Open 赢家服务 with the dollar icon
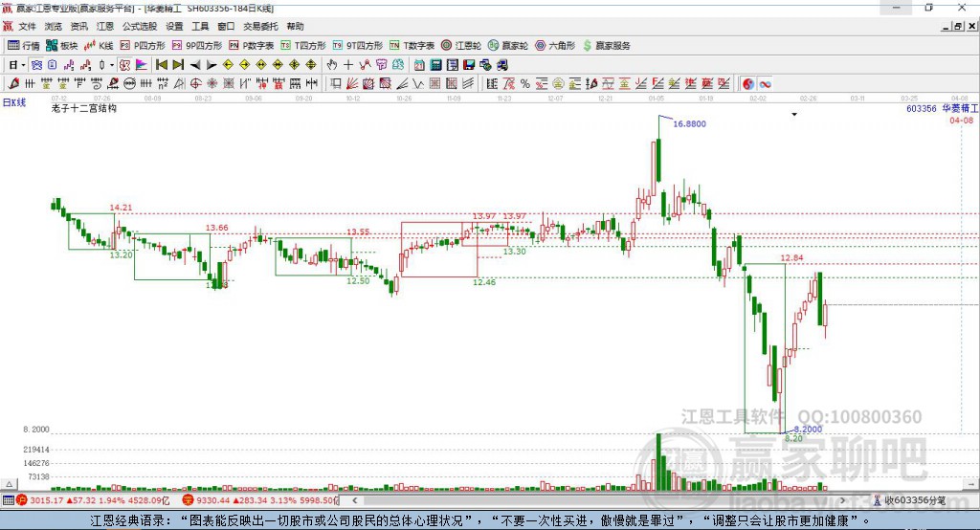 pos(606,46)
